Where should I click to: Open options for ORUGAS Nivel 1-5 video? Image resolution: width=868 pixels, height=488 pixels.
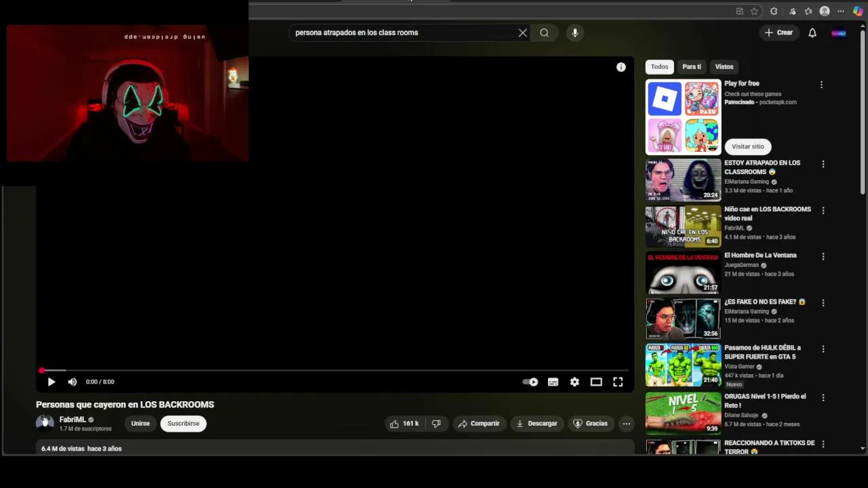[x=823, y=398]
